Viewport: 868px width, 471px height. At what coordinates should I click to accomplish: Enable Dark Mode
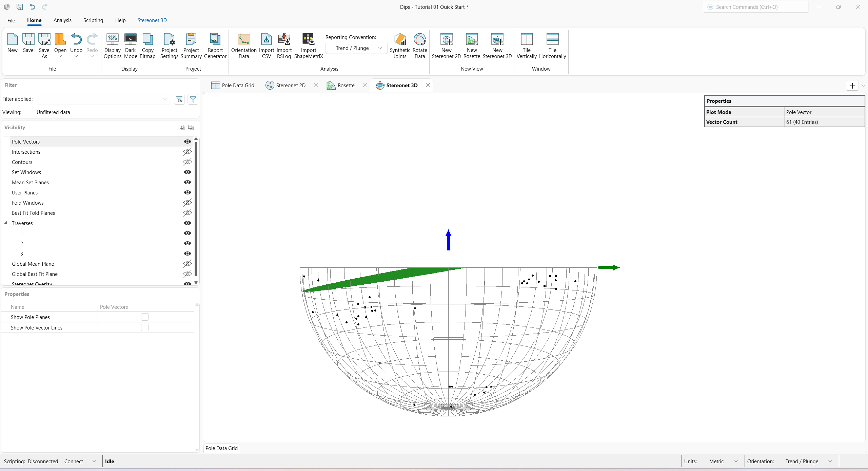pos(131,46)
